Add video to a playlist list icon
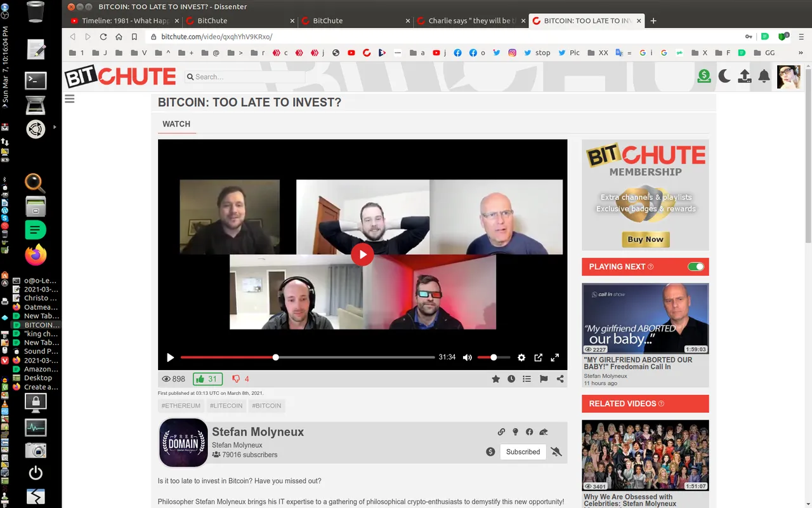This screenshot has height=508, width=812. 527,379
